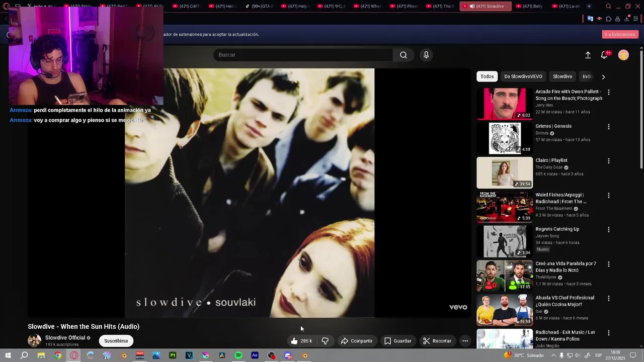644x362 pixels.
Task: Open Clairo Playlist video thumbnail
Action: click(505, 172)
